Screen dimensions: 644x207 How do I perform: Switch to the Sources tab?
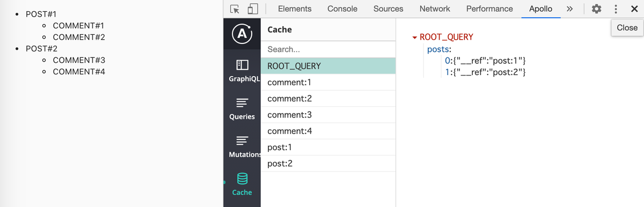click(388, 9)
